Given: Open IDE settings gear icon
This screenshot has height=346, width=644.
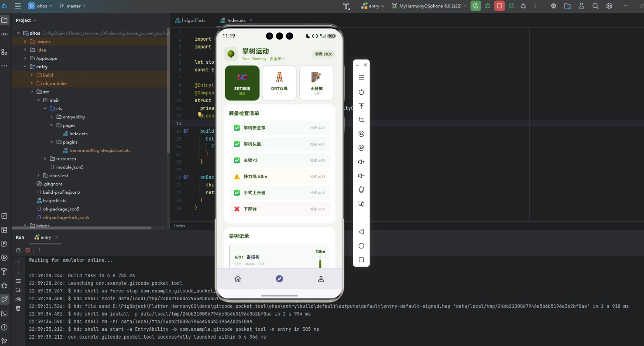Looking at the screenshot, I should tap(609, 6).
